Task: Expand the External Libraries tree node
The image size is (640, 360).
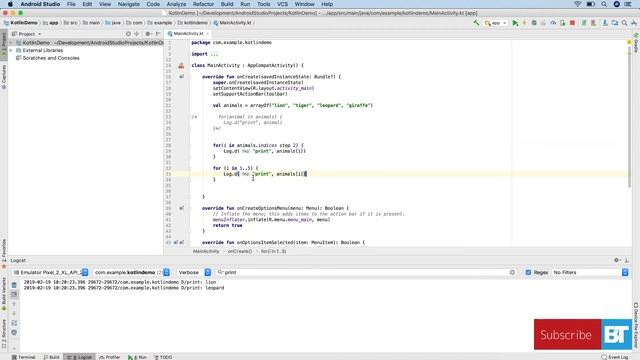Action: pyautogui.click(x=11, y=51)
